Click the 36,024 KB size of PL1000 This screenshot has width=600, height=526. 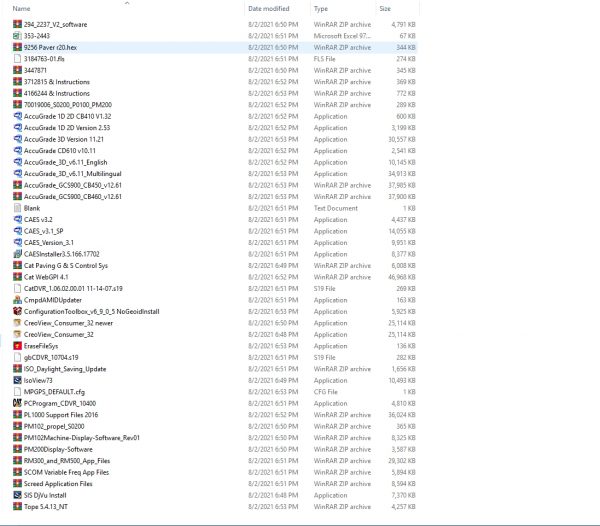tap(402, 414)
